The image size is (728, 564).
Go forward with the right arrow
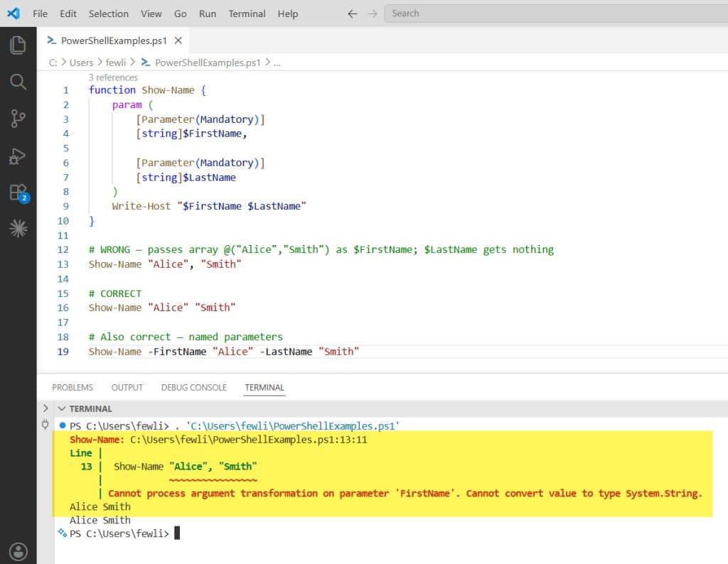point(373,14)
